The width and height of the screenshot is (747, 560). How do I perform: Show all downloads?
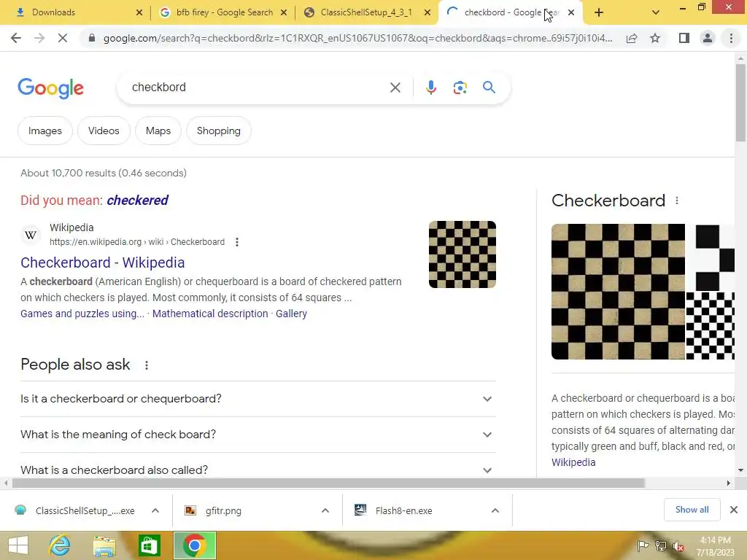pos(692,510)
